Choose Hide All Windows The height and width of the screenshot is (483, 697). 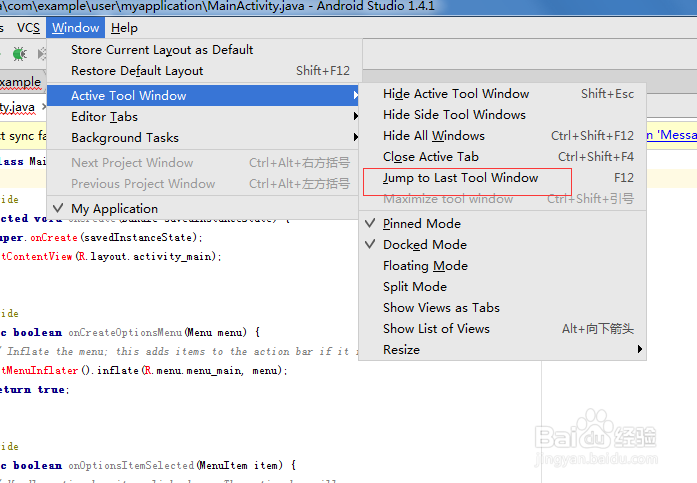click(x=502, y=136)
